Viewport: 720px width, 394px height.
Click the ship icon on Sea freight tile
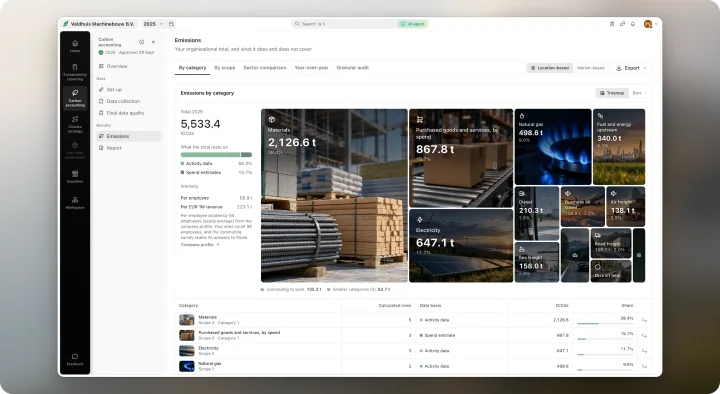522,249
